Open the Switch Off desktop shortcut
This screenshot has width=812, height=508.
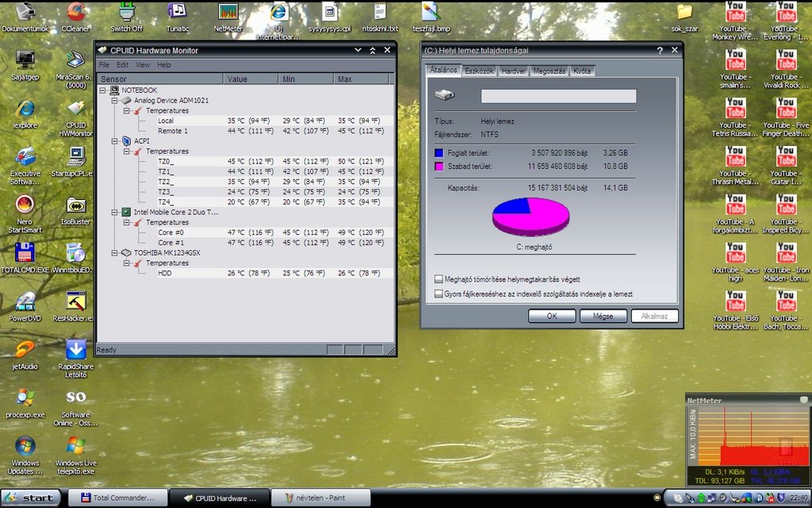click(x=126, y=16)
